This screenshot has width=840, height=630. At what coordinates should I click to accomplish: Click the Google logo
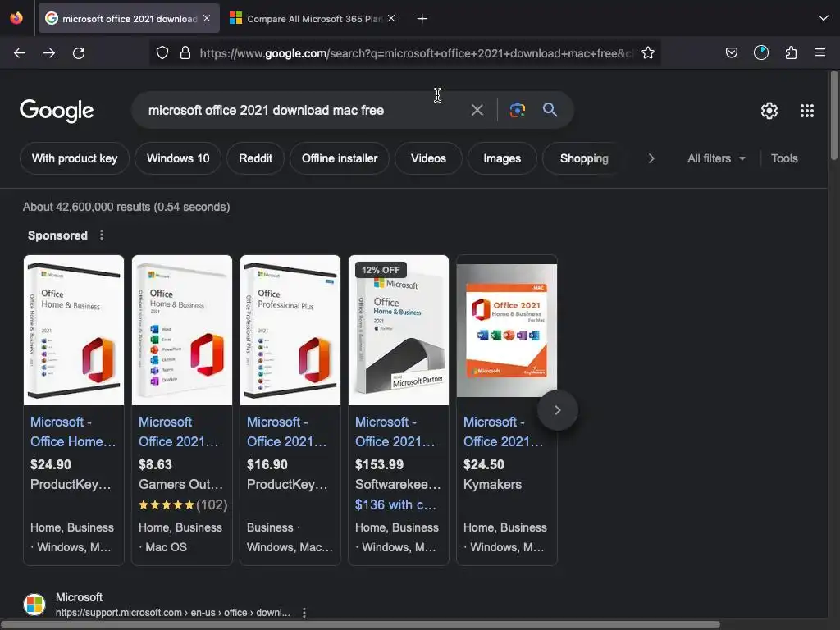coord(57,111)
